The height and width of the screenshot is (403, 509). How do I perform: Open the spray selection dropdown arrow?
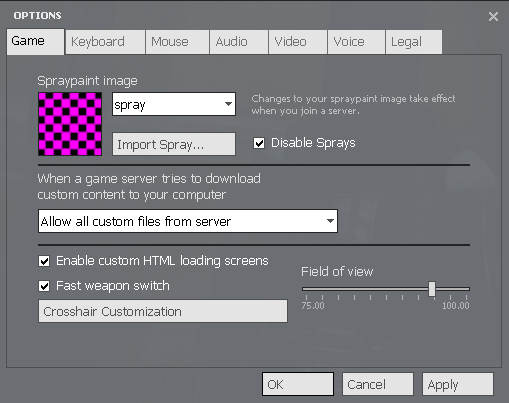coord(228,104)
